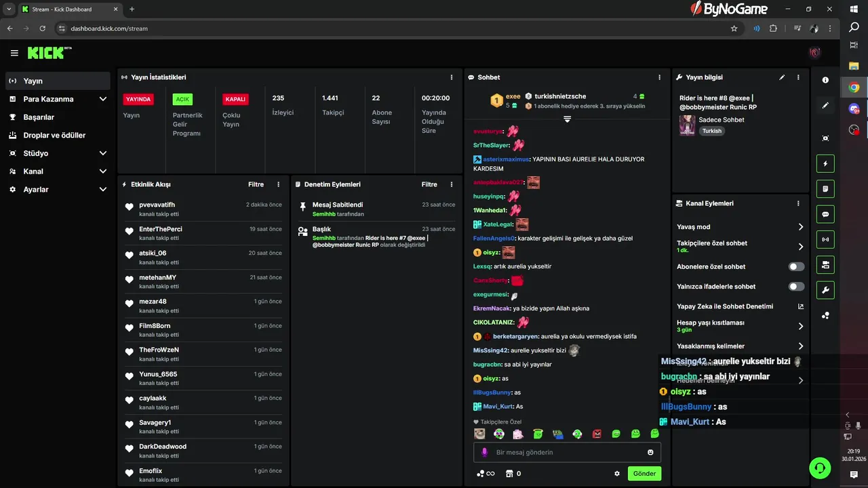Open the Filtre dropdown in Etkinlik Akışı
This screenshot has width=868, height=488.
click(256, 184)
